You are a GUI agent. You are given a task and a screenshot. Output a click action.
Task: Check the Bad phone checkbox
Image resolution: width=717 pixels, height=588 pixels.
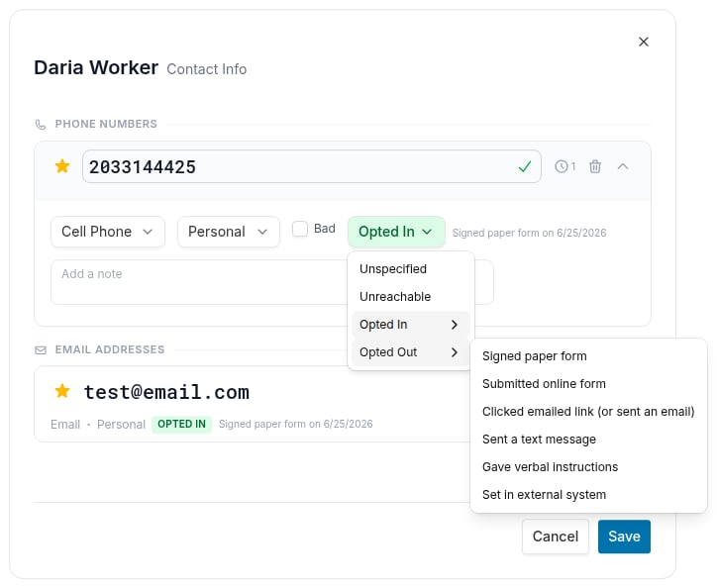click(x=300, y=229)
